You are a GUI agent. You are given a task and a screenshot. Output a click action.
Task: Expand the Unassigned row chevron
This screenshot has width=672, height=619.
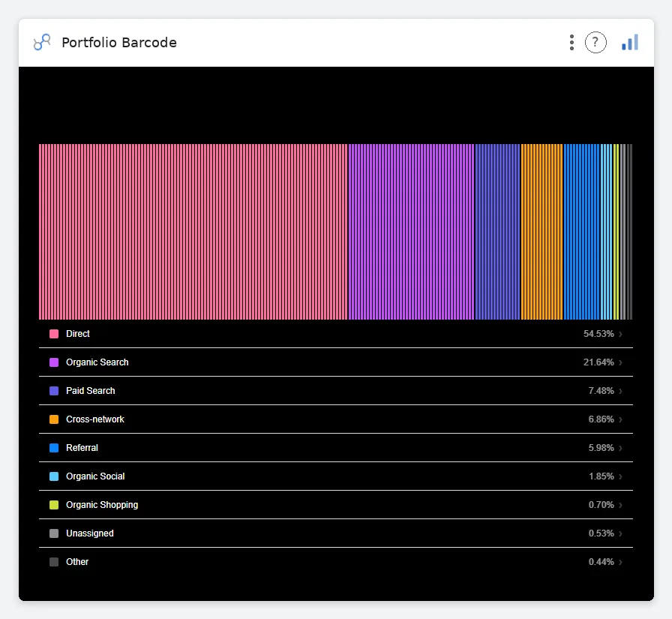(x=620, y=533)
